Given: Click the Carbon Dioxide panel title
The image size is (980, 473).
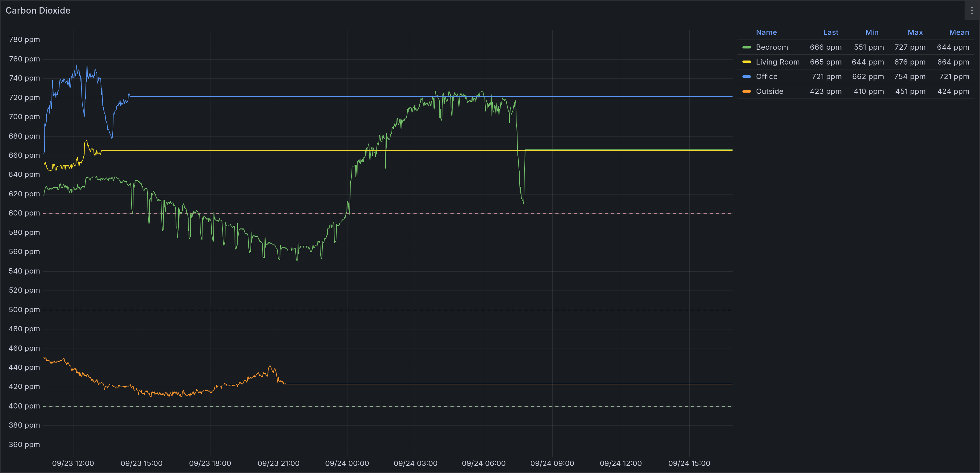Looking at the screenshot, I should [x=38, y=11].
